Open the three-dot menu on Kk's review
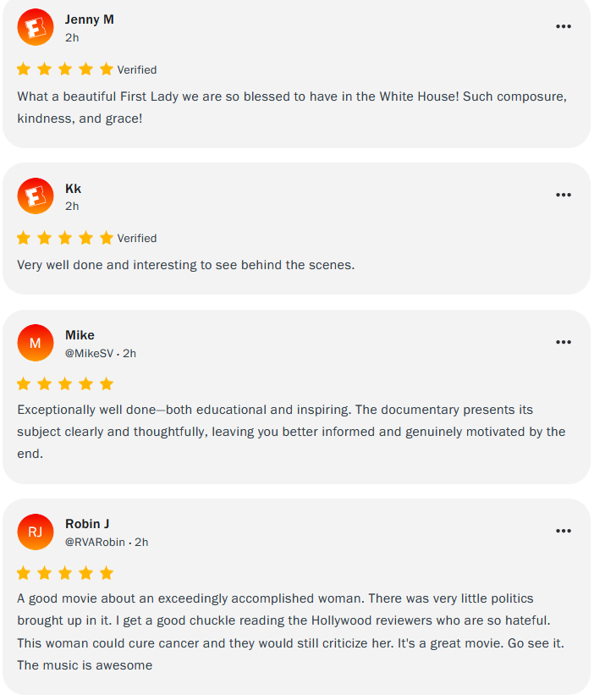The image size is (605, 700). 564,195
